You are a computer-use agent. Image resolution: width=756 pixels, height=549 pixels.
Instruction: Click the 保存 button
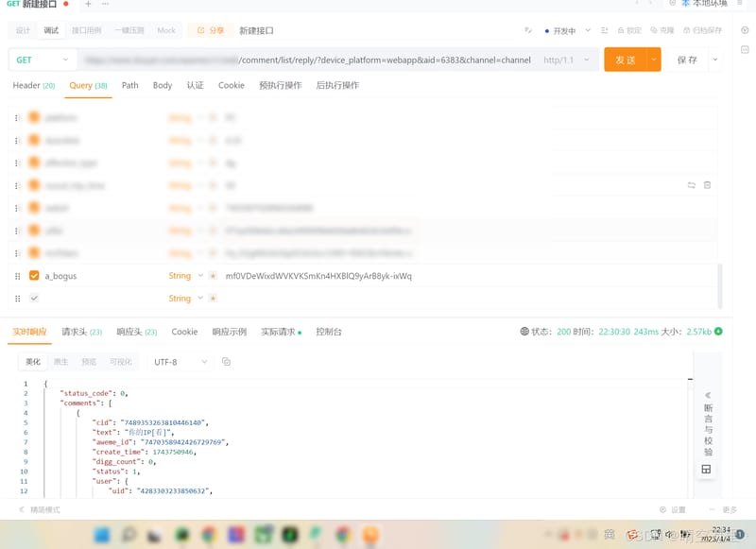point(688,60)
